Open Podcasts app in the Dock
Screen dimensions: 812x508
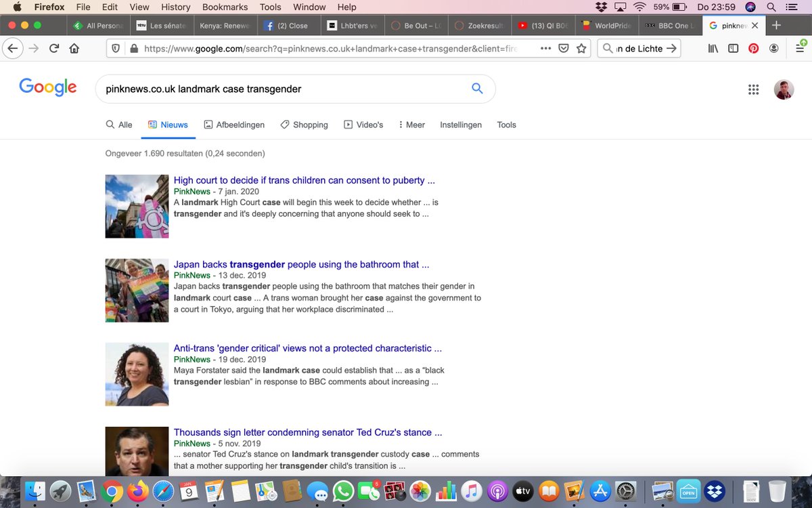(x=497, y=491)
